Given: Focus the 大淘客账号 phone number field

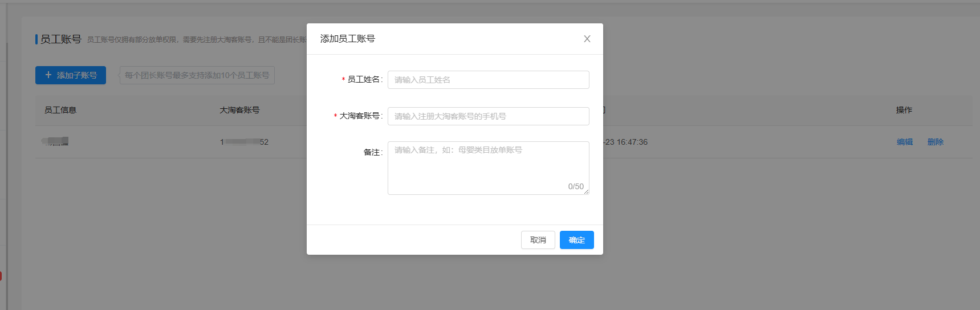Looking at the screenshot, I should point(488,116).
